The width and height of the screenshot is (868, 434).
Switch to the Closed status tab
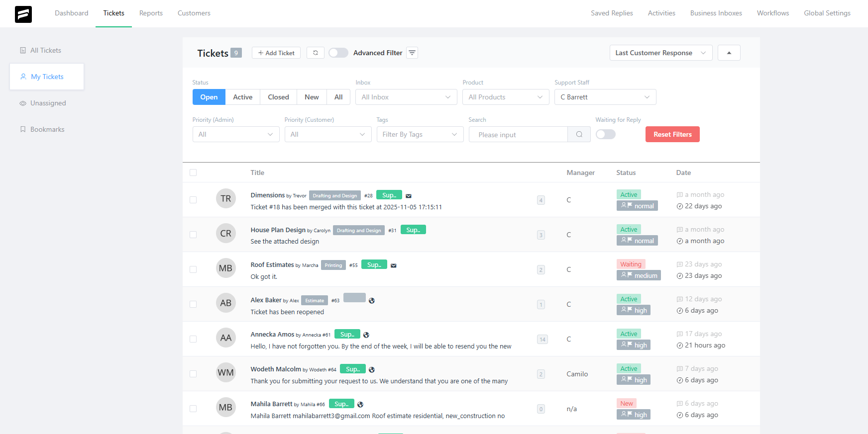pyautogui.click(x=278, y=97)
